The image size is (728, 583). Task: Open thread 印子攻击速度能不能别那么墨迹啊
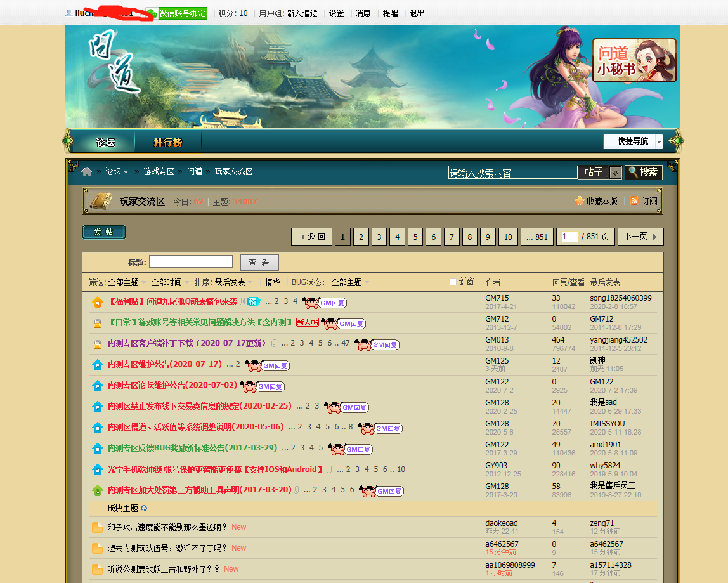167,527
